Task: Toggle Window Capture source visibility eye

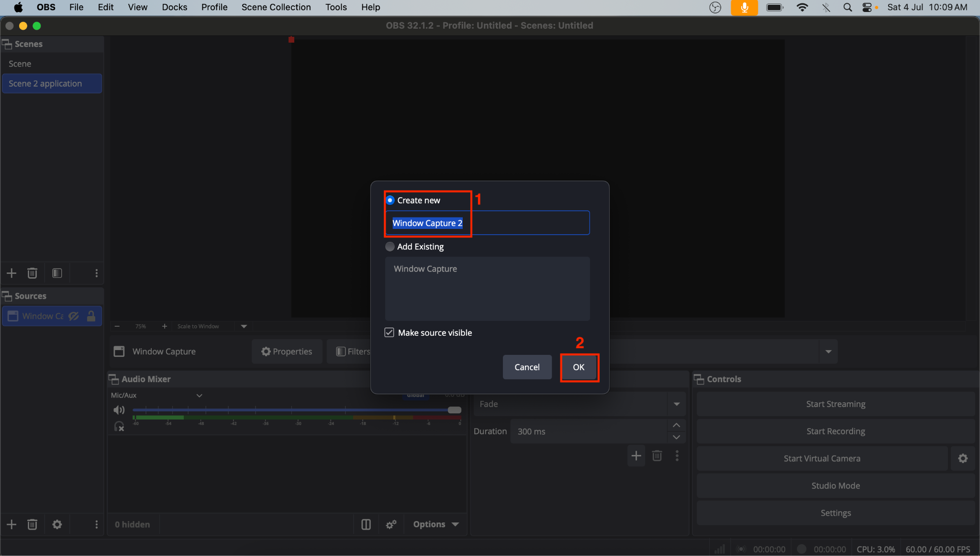Action: click(x=74, y=316)
